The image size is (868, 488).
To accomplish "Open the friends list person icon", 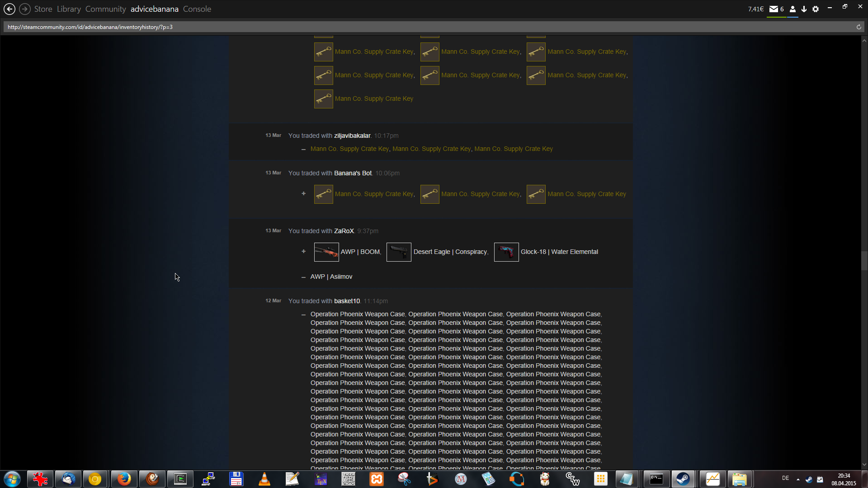I will point(793,9).
